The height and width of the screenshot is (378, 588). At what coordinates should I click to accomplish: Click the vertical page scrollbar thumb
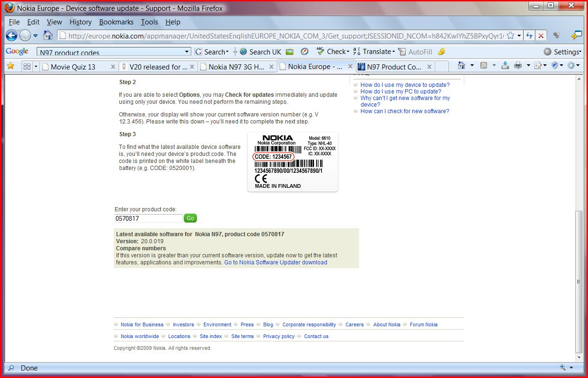pos(579,282)
